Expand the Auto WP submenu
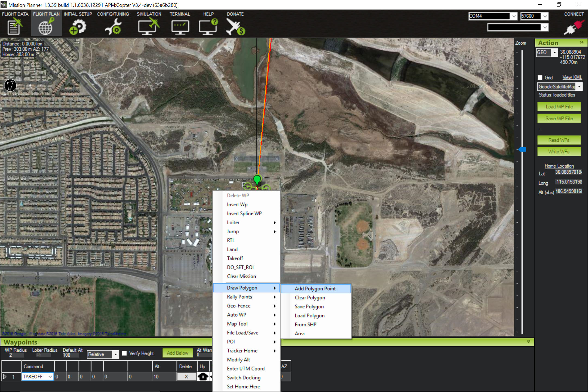 [x=246, y=315]
